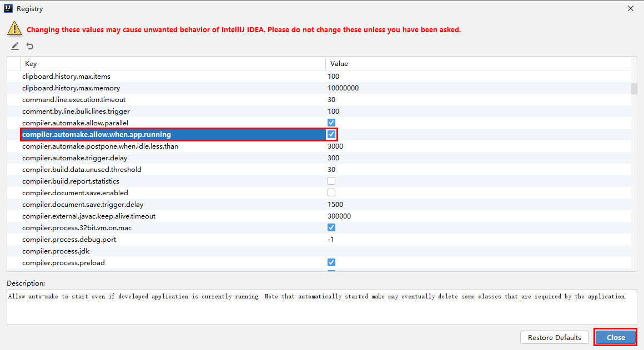The height and width of the screenshot is (350, 644).
Task: Enable compiler.document.save.enabled checkbox
Action: [331, 192]
